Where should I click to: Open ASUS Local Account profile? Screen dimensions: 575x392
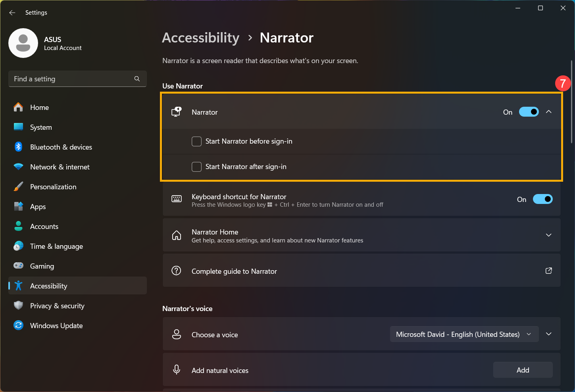point(45,43)
